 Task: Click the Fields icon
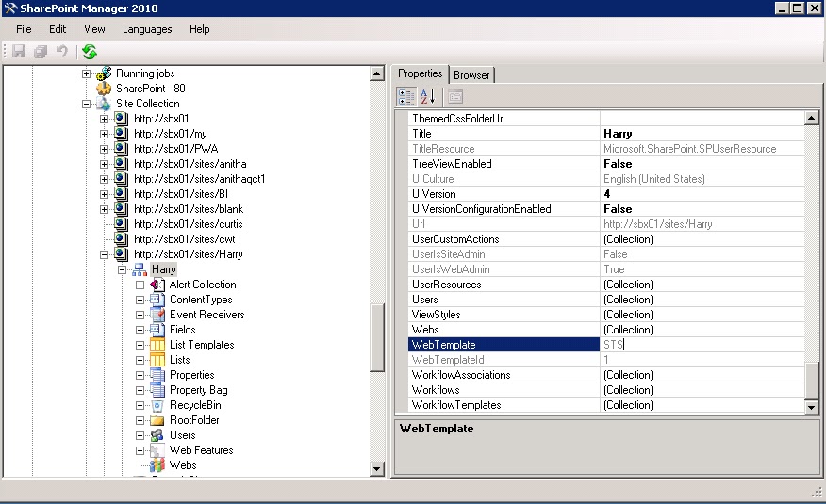[157, 330]
